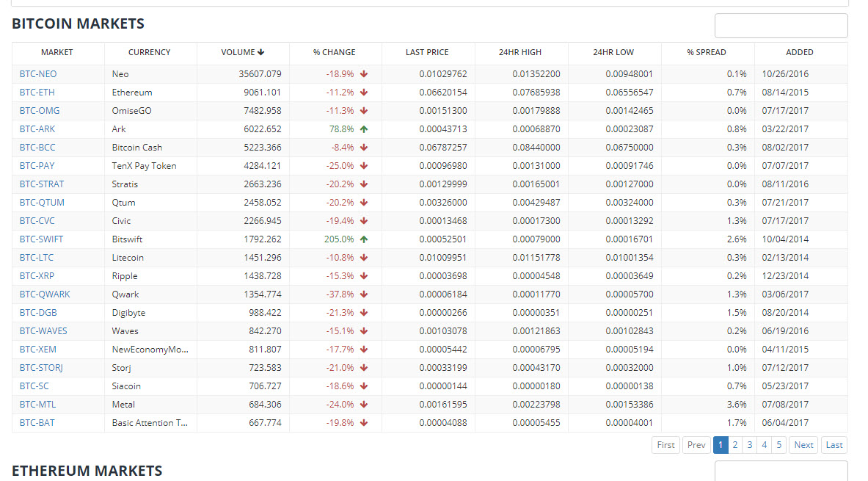This screenshot has height=481, width=868.
Task: Open the BTC-QTUM market link
Action: coord(42,202)
